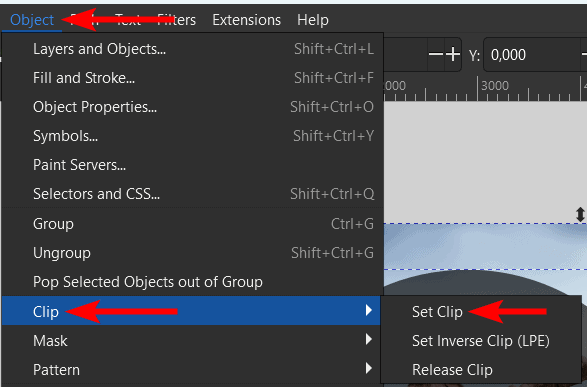Screen dimensions: 587x387
Task: Click Set Clip in submenu
Action: (x=437, y=312)
